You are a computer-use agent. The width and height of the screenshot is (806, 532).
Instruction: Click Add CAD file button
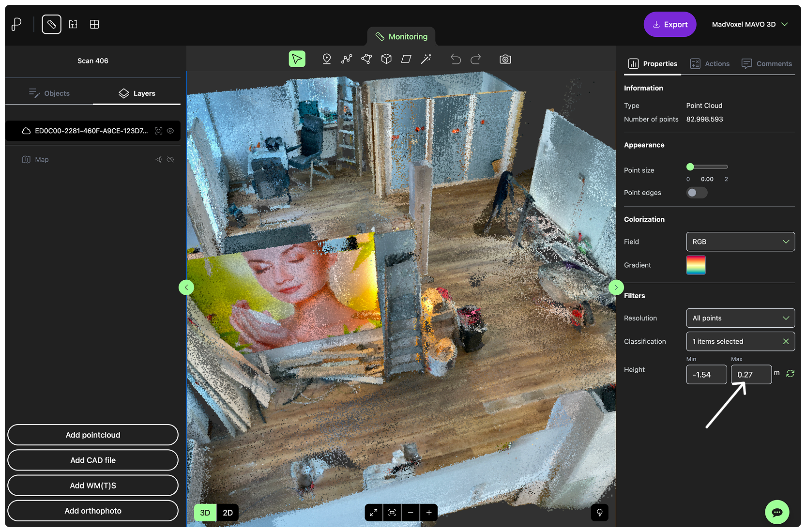pyautogui.click(x=93, y=460)
